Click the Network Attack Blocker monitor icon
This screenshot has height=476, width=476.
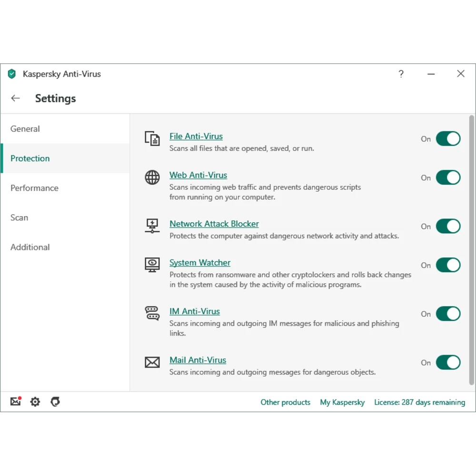(152, 226)
